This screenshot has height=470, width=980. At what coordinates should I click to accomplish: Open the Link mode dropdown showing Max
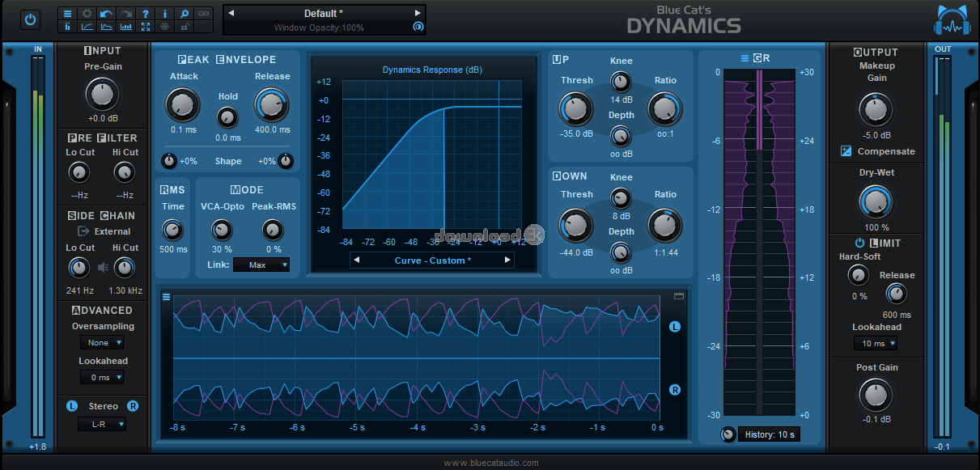click(261, 265)
